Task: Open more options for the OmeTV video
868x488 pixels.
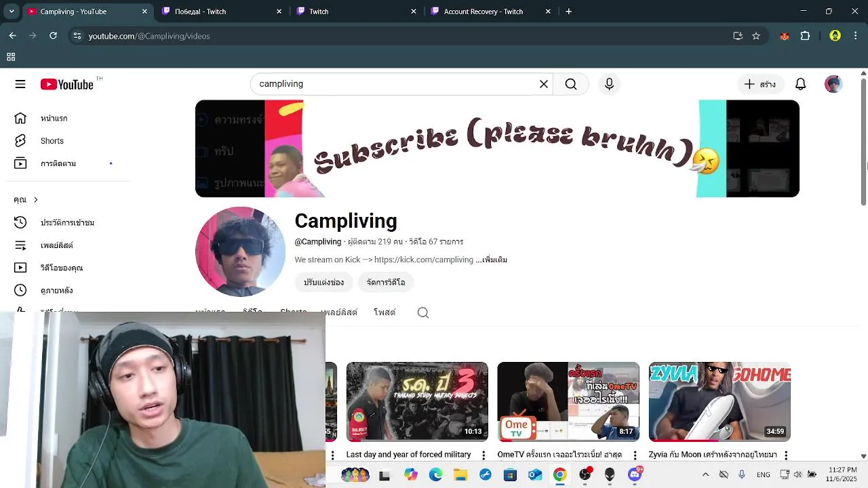Action: pyautogui.click(x=635, y=455)
